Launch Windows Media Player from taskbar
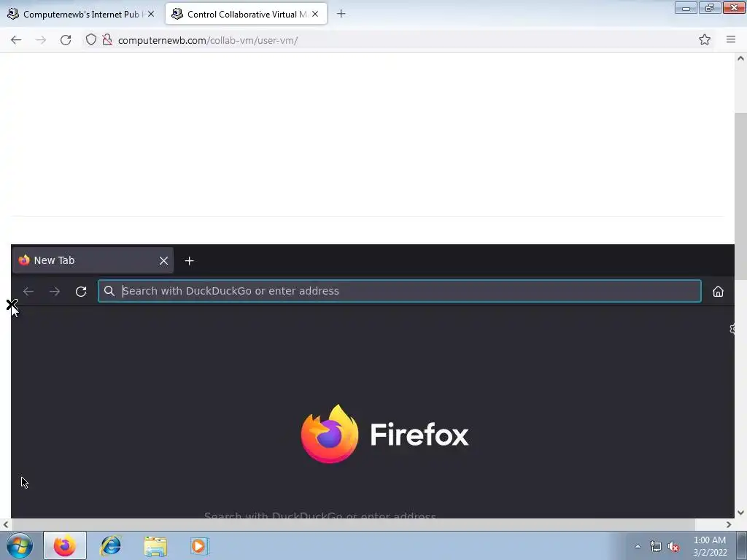This screenshot has height=560, width=747. pos(200,545)
